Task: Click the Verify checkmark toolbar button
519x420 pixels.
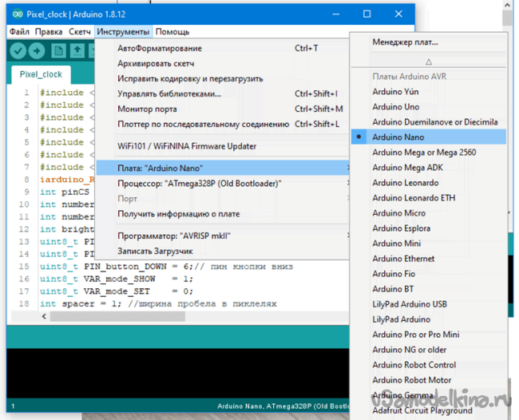Action: coord(17,50)
